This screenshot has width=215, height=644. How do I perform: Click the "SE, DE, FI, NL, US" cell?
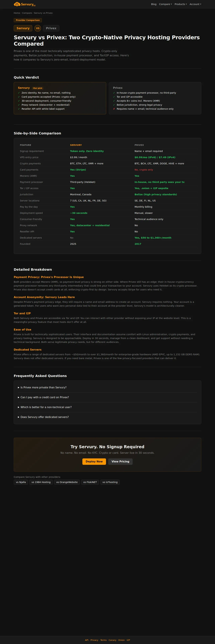[145, 201]
